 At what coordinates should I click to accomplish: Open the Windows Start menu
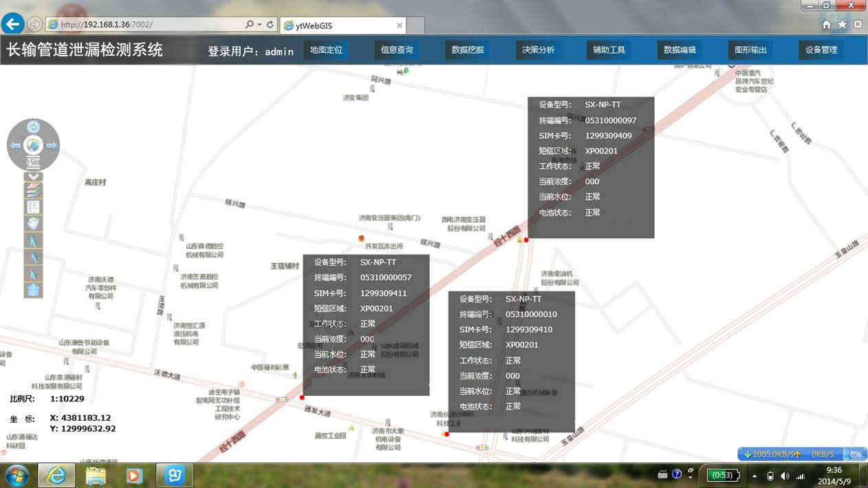(17, 475)
